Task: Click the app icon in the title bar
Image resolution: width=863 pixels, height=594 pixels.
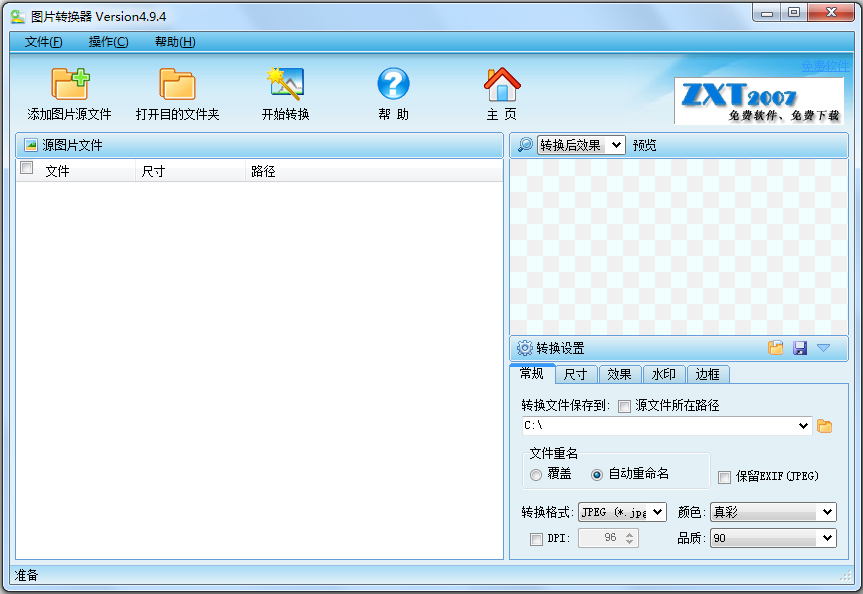Action: click(18, 17)
